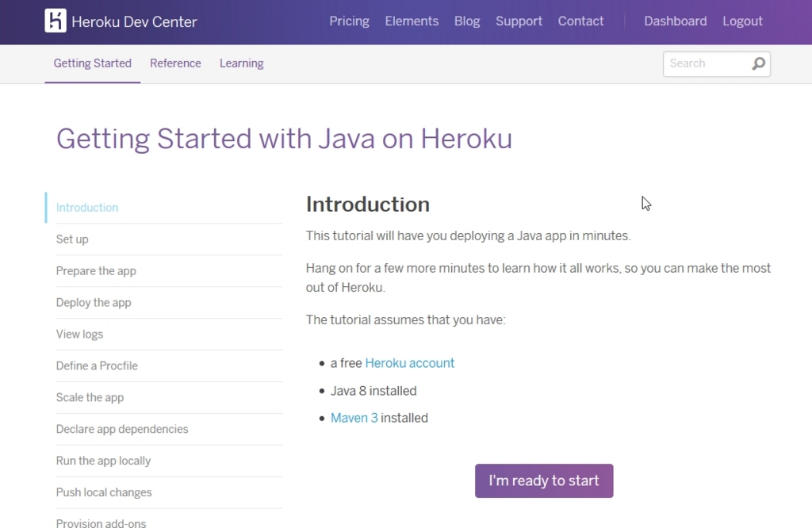Open the Contact page
Screen dimensions: 812x528
pyautogui.click(x=580, y=21)
